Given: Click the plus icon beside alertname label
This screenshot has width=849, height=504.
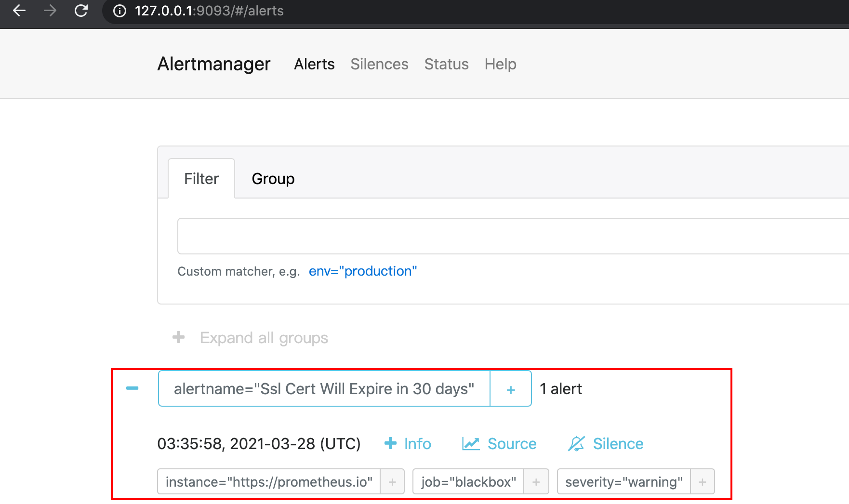Looking at the screenshot, I should tap(511, 389).
